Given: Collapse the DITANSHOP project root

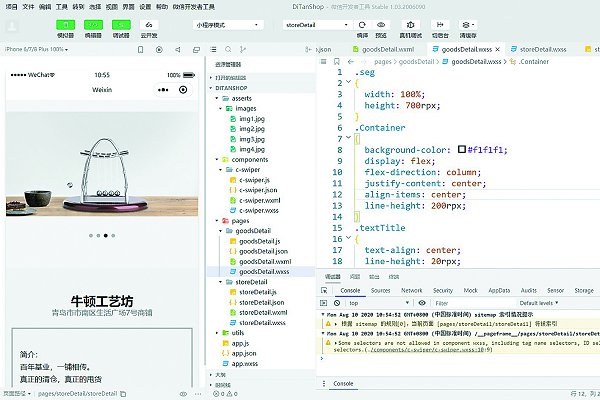Looking at the screenshot, I should [229, 88].
